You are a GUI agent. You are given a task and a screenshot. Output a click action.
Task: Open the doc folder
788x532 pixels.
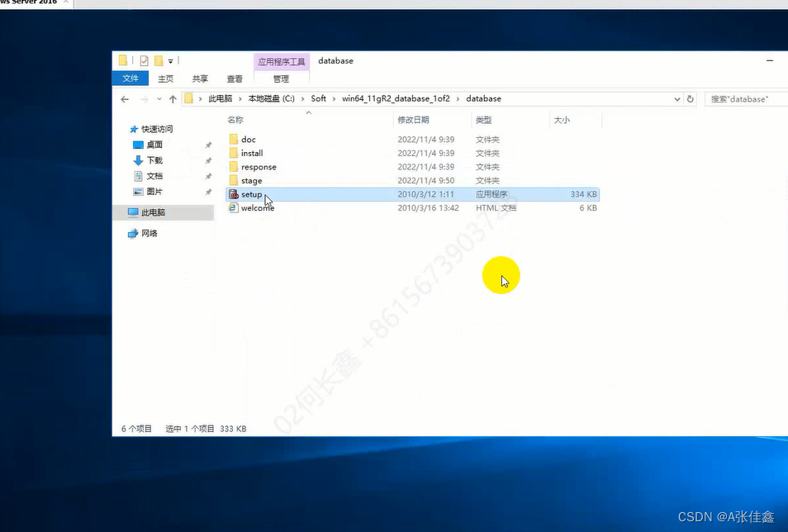coord(249,139)
